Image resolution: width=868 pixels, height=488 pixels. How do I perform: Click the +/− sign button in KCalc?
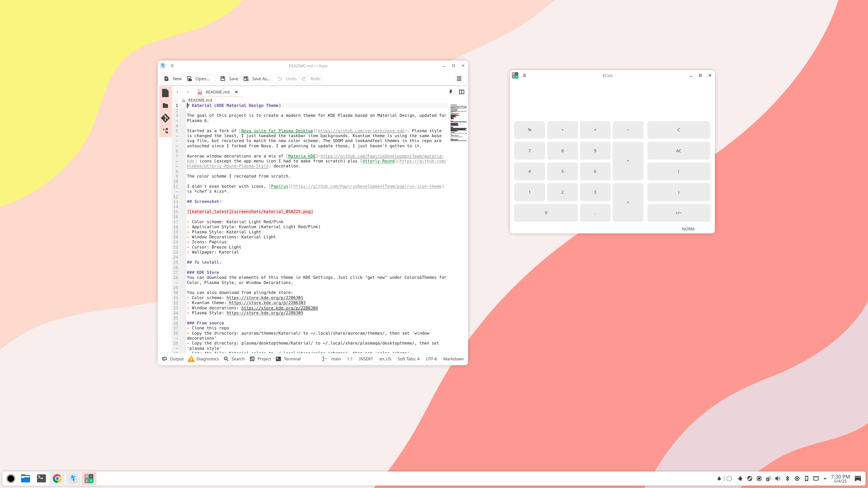(679, 213)
